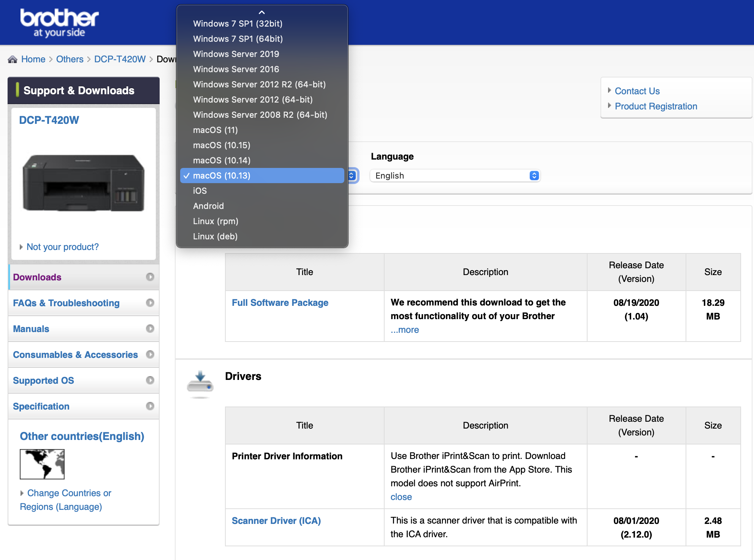The height and width of the screenshot is (560, 754).
Task: Click the arrow icon beside Specification
Action: pos(150,406)
